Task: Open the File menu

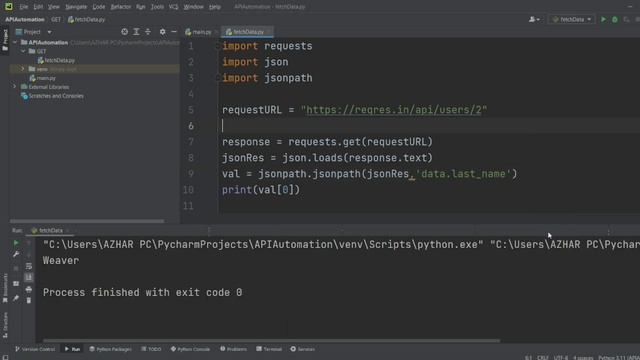Action: click(x=24, y=7)
